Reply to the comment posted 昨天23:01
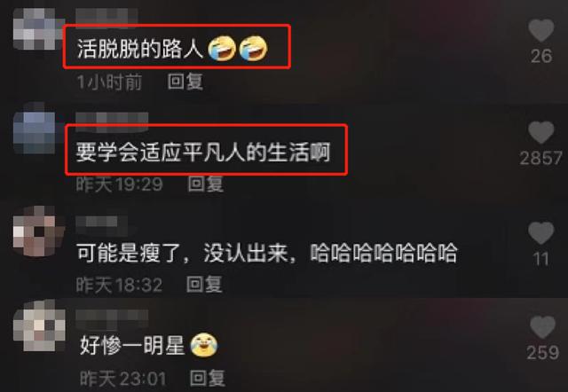This screenshot has width=568, height=392. tap(207, 378)
